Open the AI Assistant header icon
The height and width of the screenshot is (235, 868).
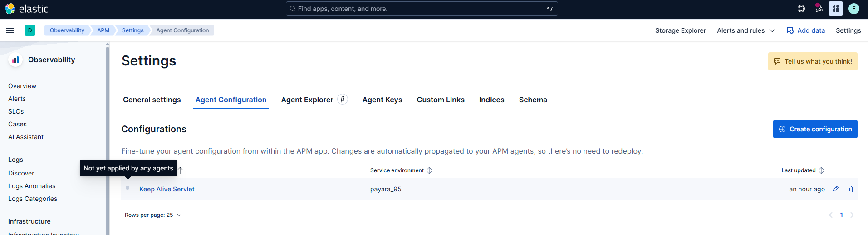(x=835, y=9)
